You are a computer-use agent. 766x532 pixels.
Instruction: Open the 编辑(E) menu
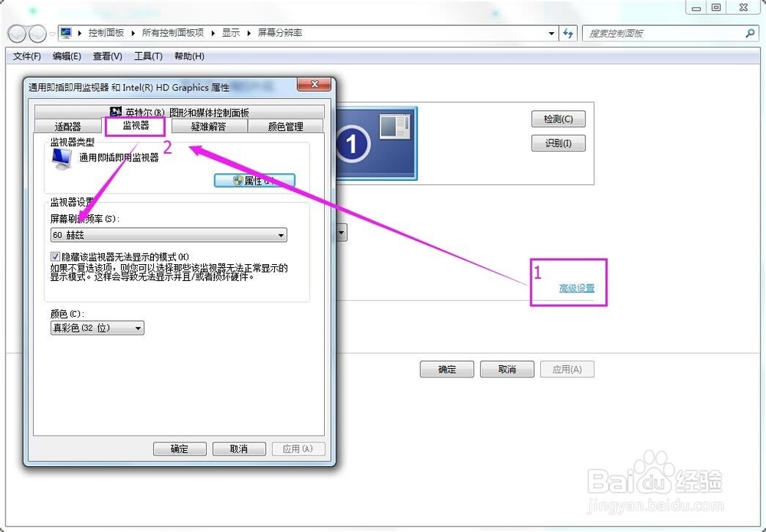click(x=67, y=56)
